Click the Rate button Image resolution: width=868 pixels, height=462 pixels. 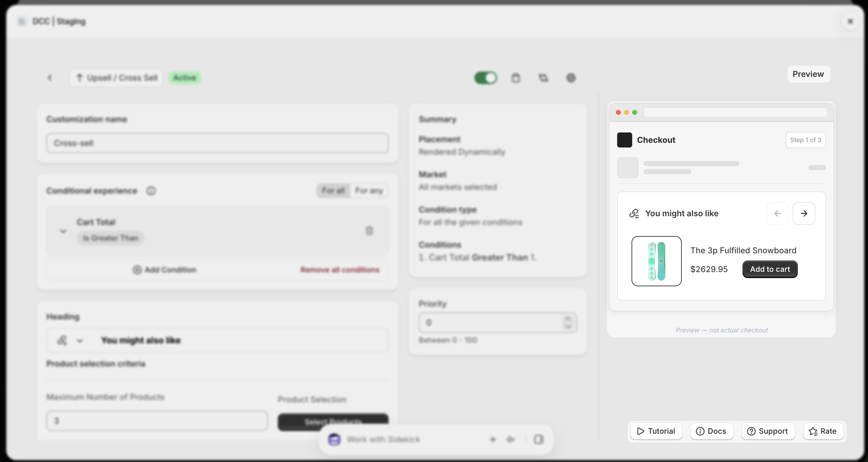(x=823, y=431)
